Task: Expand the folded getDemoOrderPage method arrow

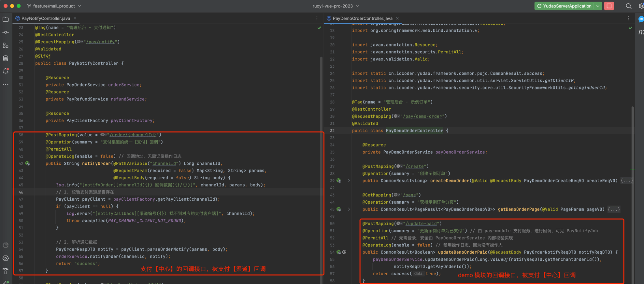Action: click(349, 210)
